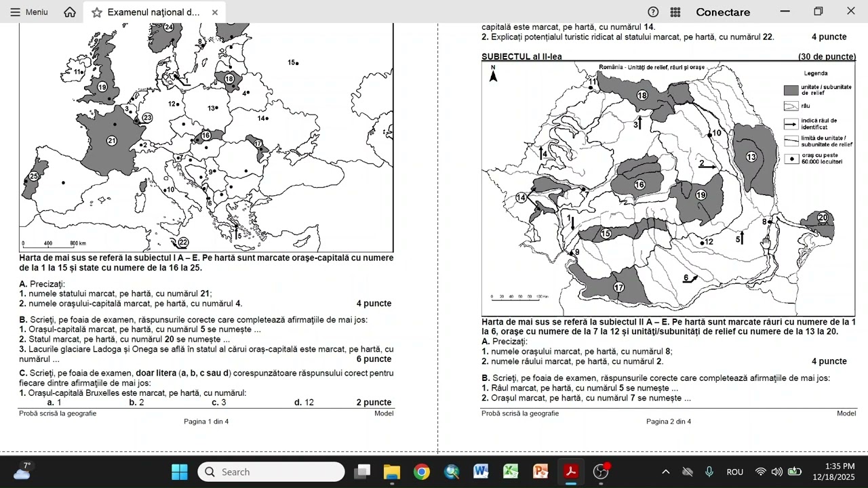The image size is (868, 488).
Task: Open the weather widget showing 7°
Action: coord(22,471)
